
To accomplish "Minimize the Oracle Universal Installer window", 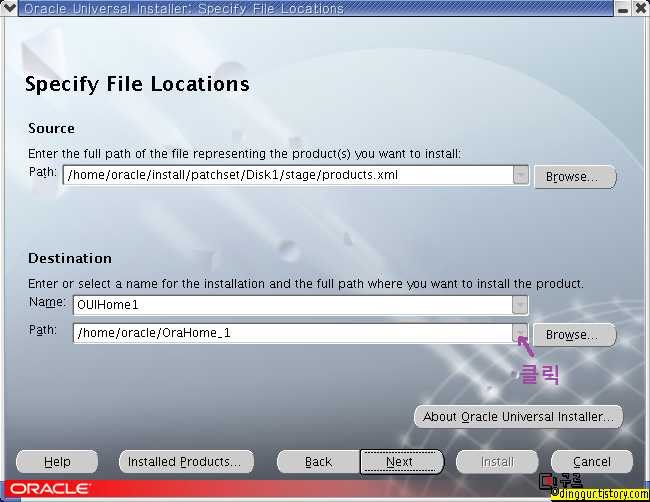I will [623, 8].
